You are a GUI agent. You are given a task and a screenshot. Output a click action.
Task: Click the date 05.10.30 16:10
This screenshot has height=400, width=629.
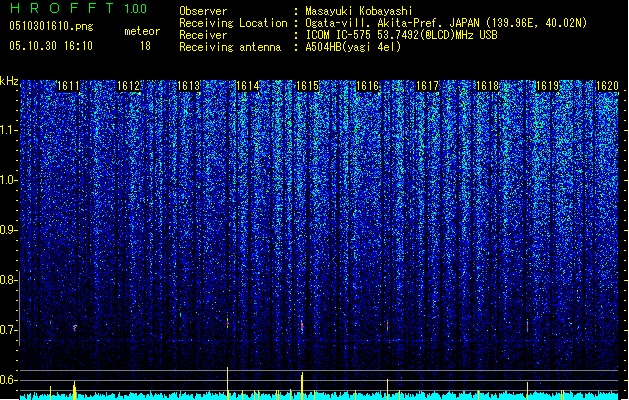pos(51,45)
